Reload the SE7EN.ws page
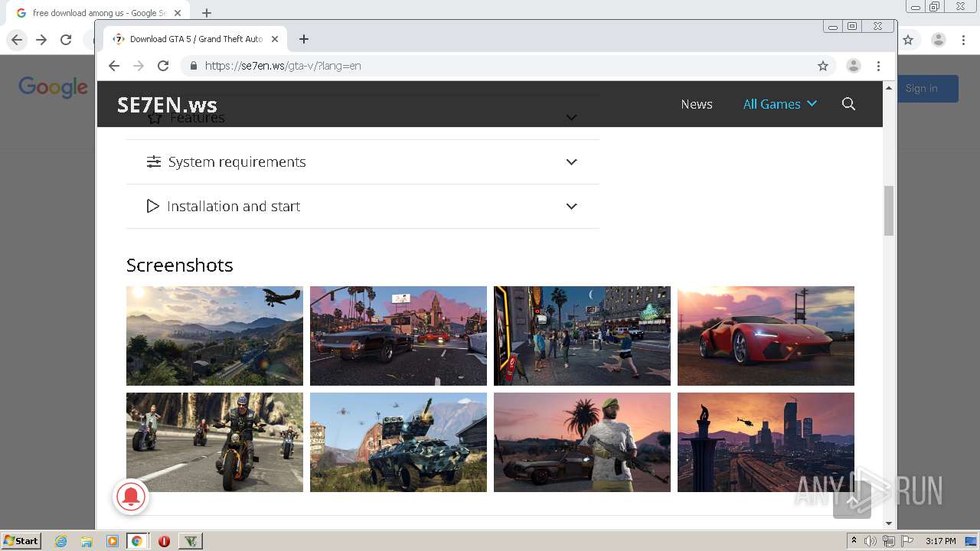980x551 pixels. (x=163, y=66)
